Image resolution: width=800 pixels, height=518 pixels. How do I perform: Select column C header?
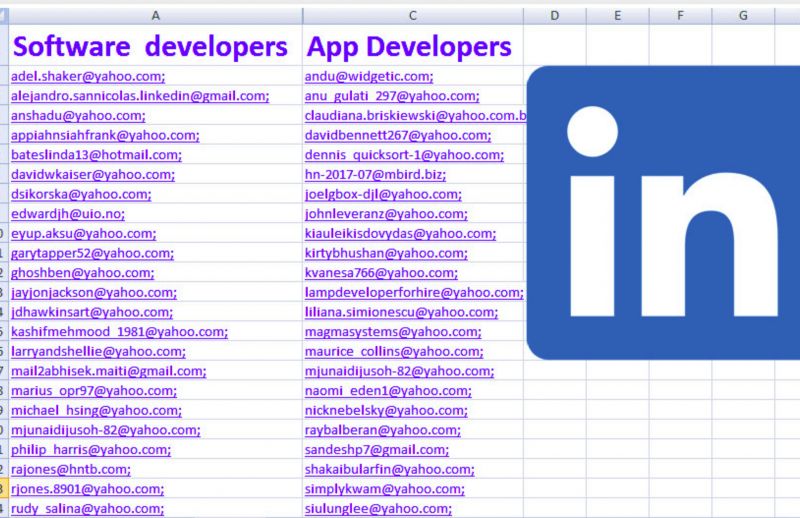(412, 16)
